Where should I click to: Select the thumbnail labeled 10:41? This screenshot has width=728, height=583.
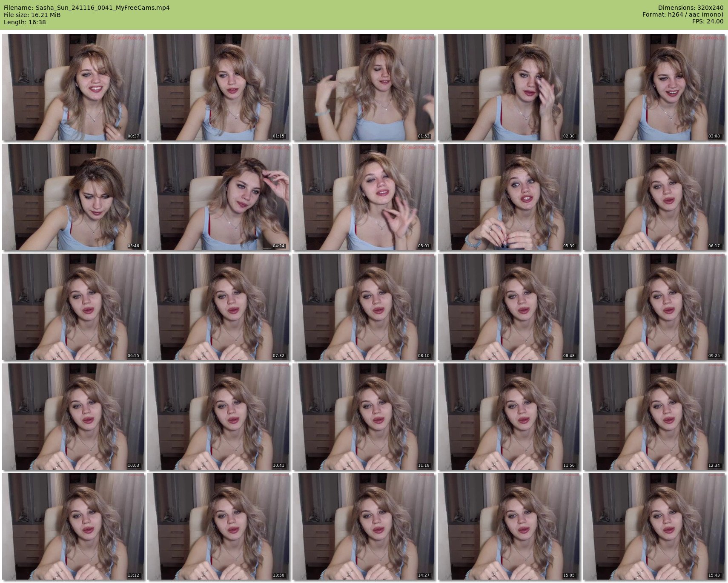[218, 417]
